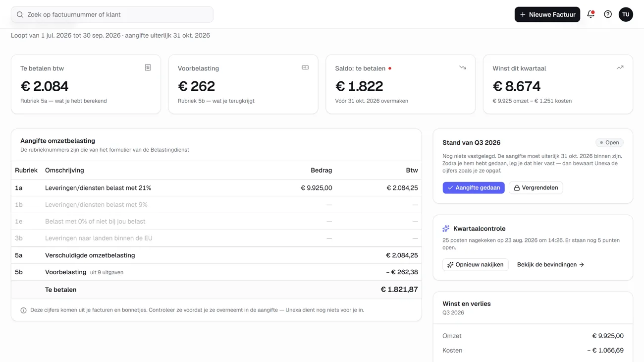Click Opnieuw nakijken
Image resolution: width=644 pixels, height=362 pixels.
point(475,265)
